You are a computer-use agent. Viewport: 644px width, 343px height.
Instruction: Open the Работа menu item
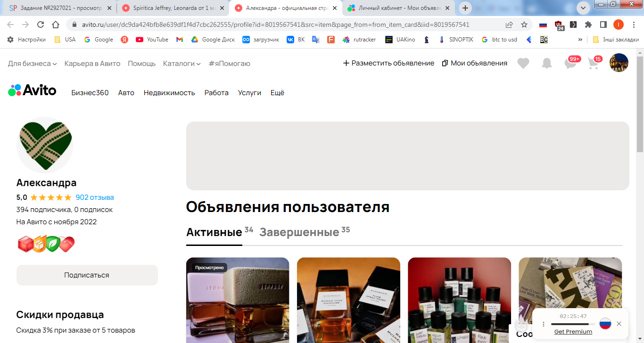tap(216, 93)
